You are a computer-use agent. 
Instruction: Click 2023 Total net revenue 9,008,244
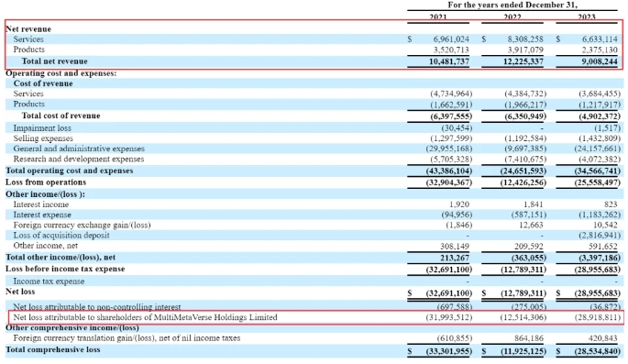click(600, 61)
